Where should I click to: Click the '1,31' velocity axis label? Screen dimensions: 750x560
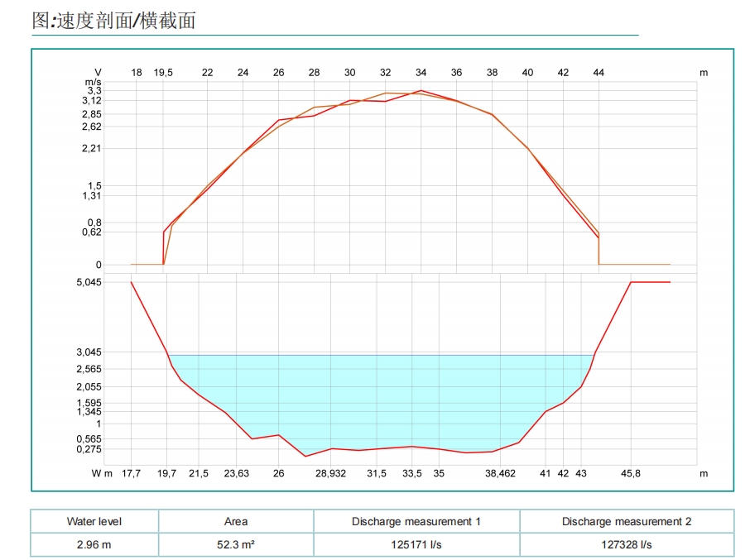pos(92,195)
